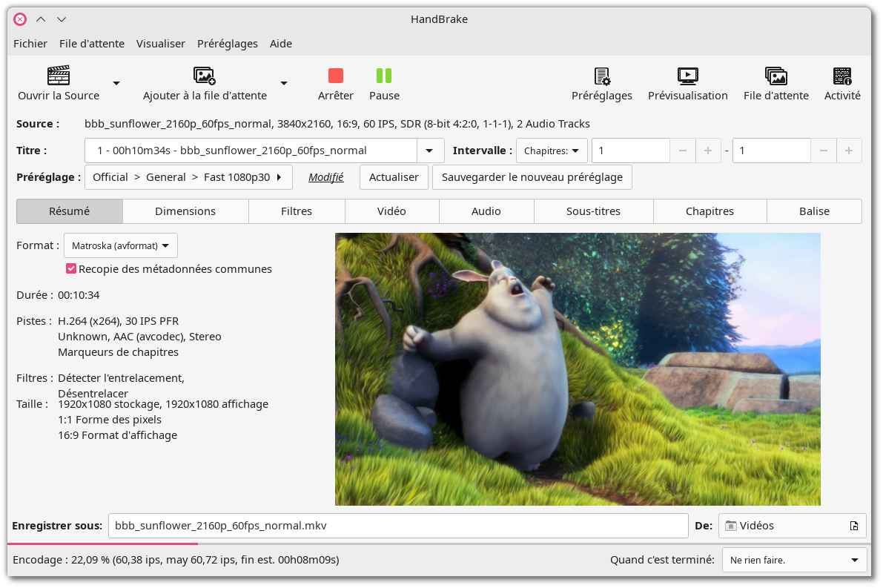Viewport: 883px width, 588px height.
Task: Decrease the end chapter value
Action: click(823, 151)
